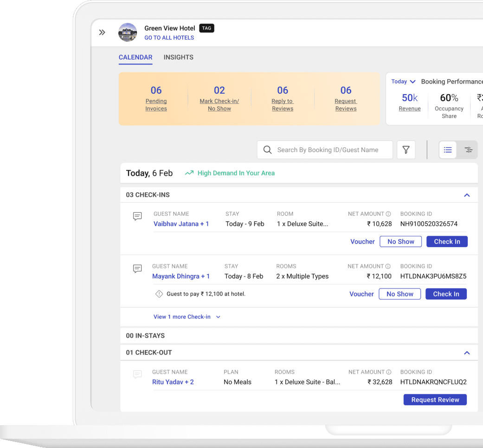
Task: Focus the Search By Booking ID/Guest Name field
Action: 325,150
